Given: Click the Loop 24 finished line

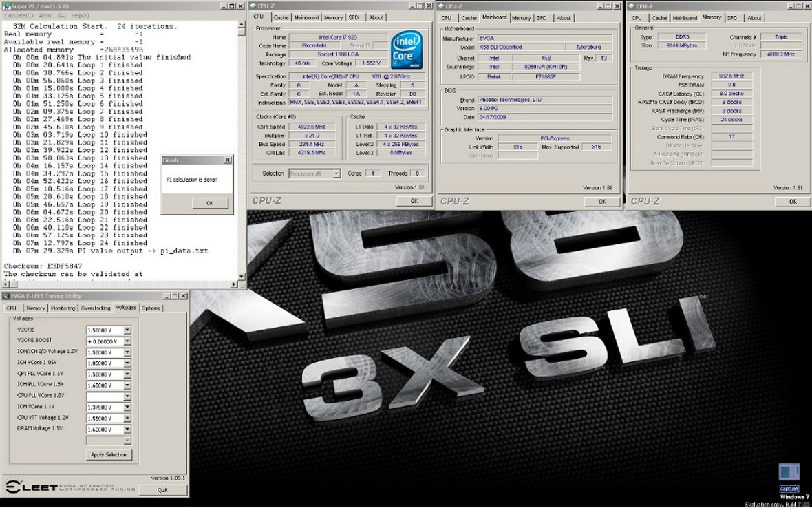Looking at the screenshot, I should pos(81,243).
